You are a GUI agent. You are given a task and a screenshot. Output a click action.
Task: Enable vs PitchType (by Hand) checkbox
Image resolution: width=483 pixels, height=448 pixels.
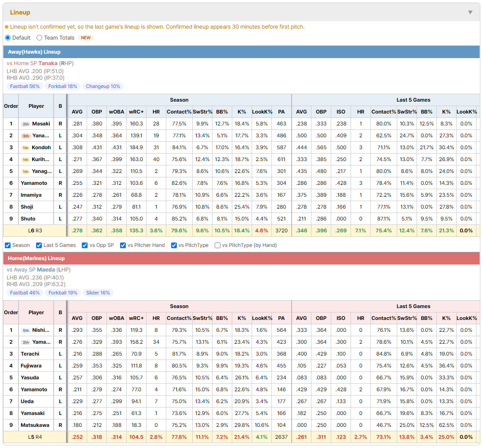pyautogui.click(x=217, y=245)
